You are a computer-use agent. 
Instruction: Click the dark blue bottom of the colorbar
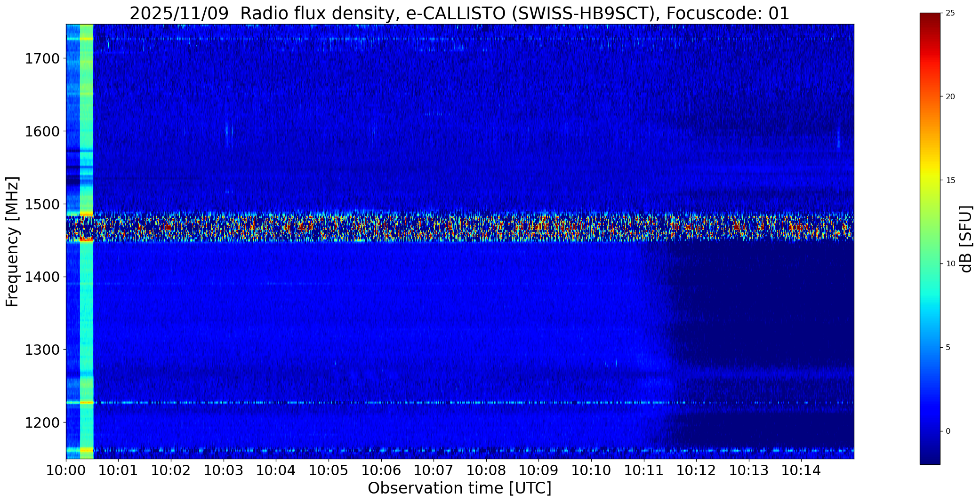[930, 456]
